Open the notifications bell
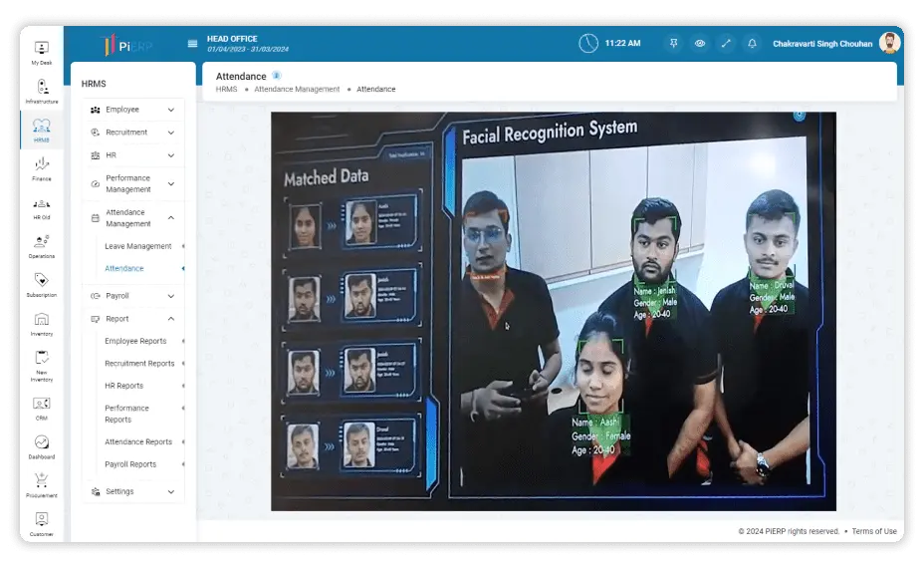Viewport: 924px width, 569px height. point(752,43)
